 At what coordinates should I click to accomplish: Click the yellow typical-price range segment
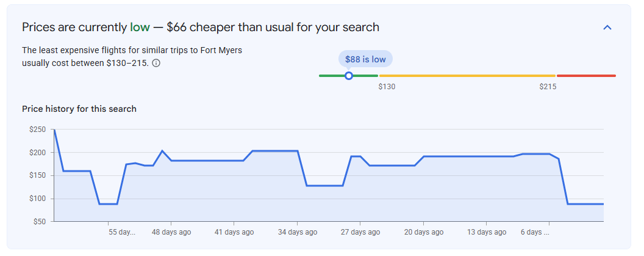467,76
